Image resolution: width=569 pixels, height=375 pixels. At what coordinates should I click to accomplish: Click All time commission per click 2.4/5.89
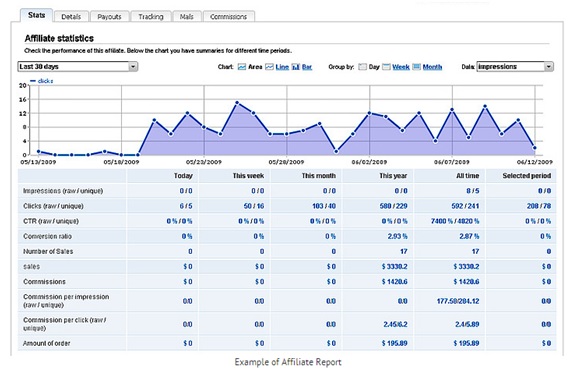coord(467,325)
